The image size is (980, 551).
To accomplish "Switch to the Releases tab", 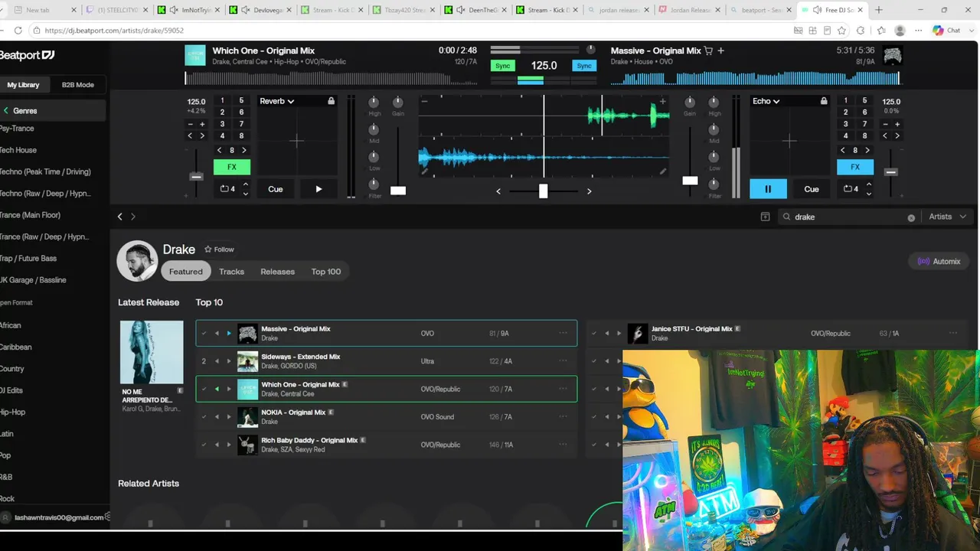I will pos(277,272).
